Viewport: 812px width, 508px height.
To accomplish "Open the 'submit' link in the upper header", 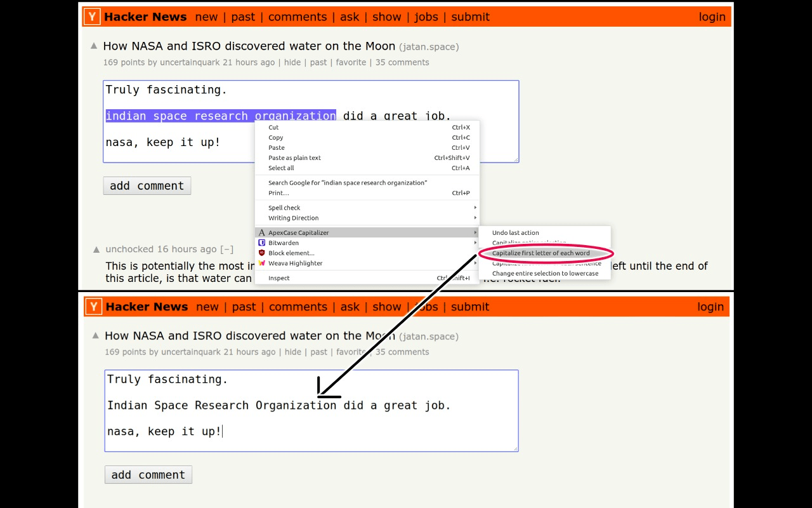I will point(470,17).
